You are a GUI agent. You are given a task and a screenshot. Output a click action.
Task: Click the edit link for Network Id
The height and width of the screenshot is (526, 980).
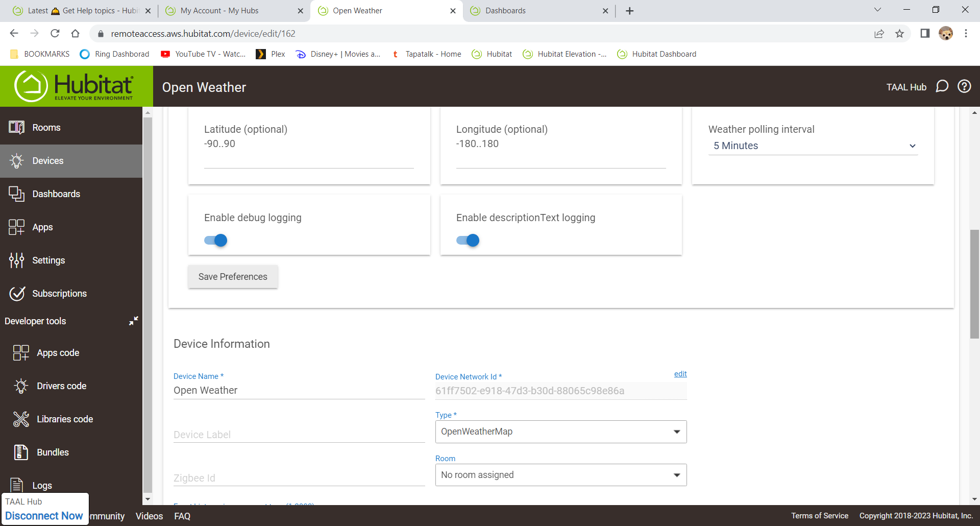tap(680, 374)
